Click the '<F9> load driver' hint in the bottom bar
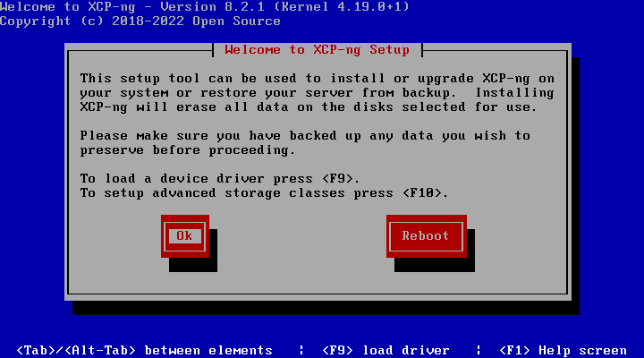The height and width of the screenshot is (358, 644). coord(386,351)
